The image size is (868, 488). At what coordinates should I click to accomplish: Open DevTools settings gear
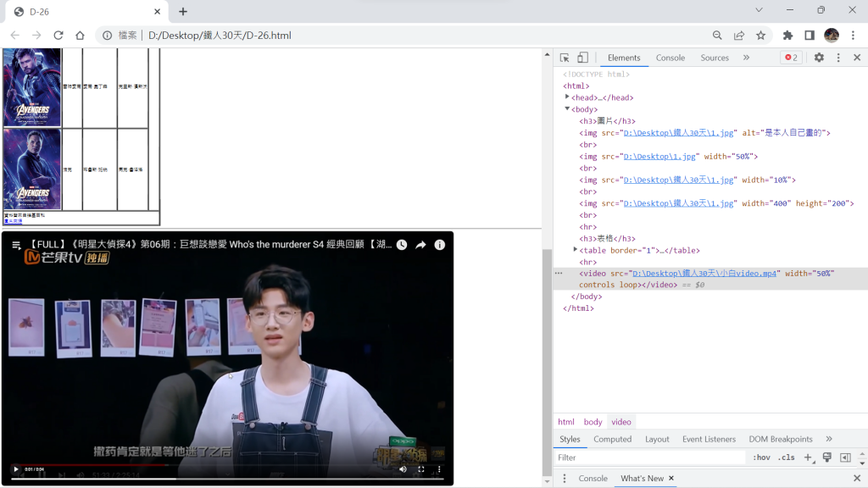(819, 58)
